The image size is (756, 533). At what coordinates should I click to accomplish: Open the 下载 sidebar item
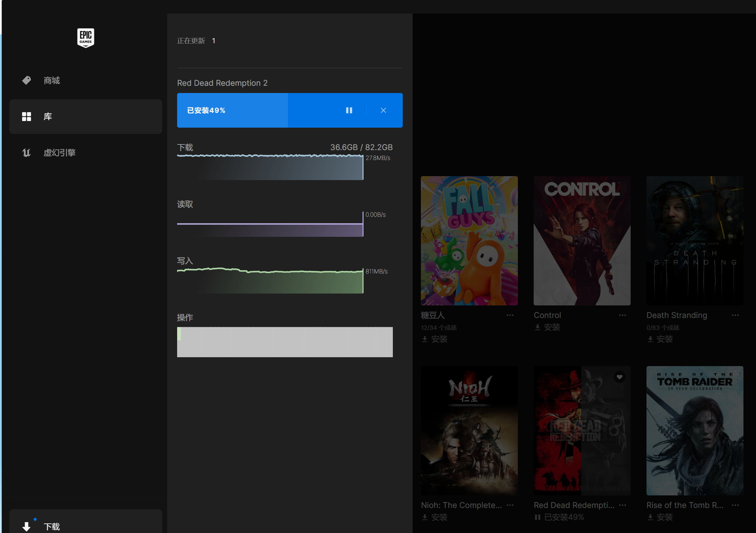[x=86, y=522]
